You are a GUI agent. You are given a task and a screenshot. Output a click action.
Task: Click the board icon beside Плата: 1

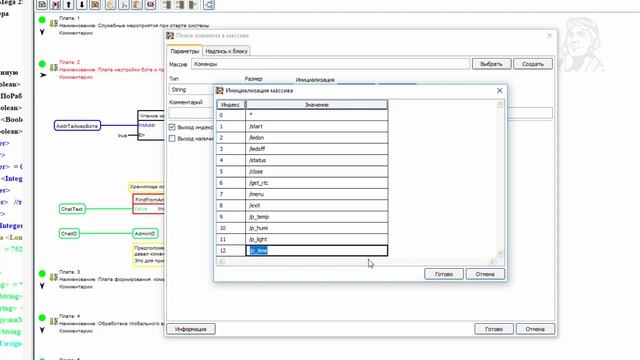click(x=53, y=24)
